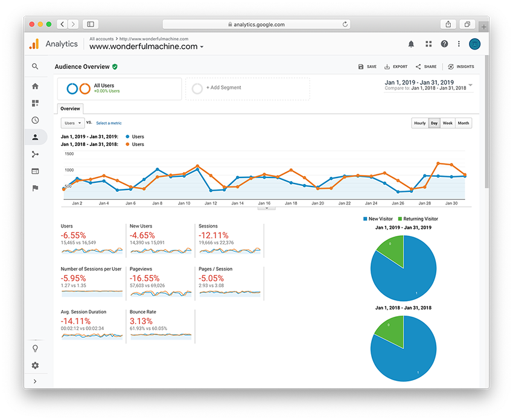Open Realtime clock icon in sidebar
Viewport: 513px width, 420px height.
35,120
